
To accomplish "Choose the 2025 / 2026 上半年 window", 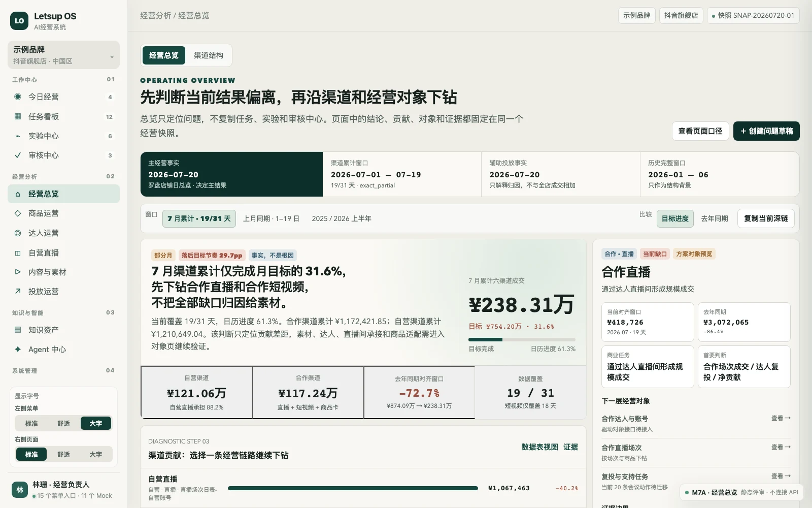I will tap(342, 218).
